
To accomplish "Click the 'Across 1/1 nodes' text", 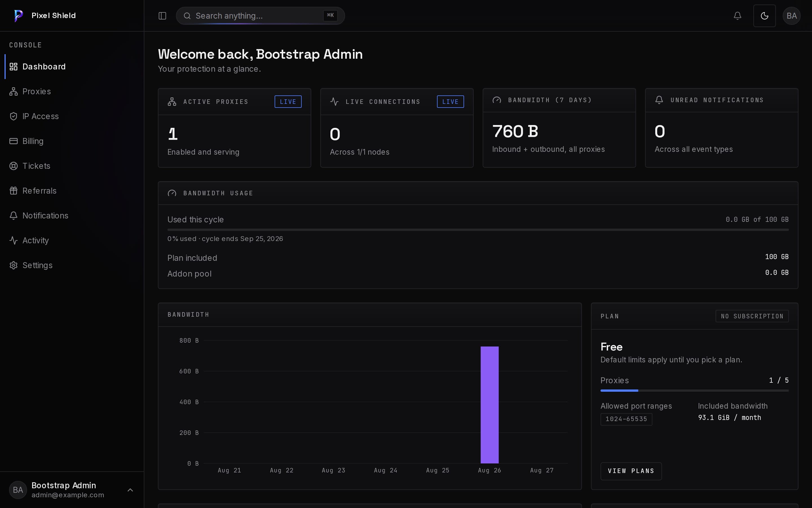I will [x=359, y=152].
